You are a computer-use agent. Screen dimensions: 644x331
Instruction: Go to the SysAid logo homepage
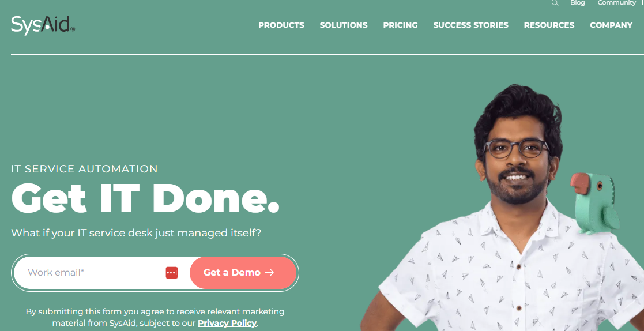click(43, 25)
